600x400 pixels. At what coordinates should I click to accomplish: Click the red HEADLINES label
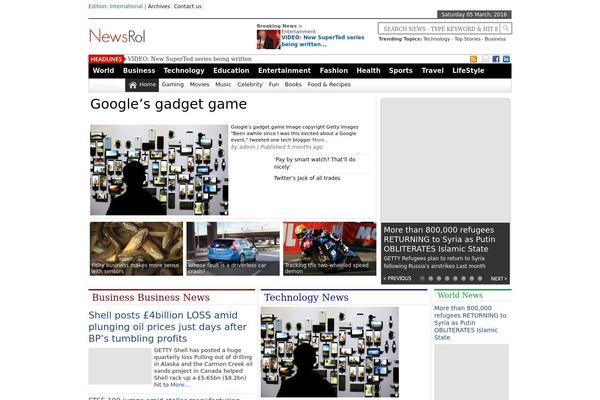pyautogui.click(x=106, y=59)
